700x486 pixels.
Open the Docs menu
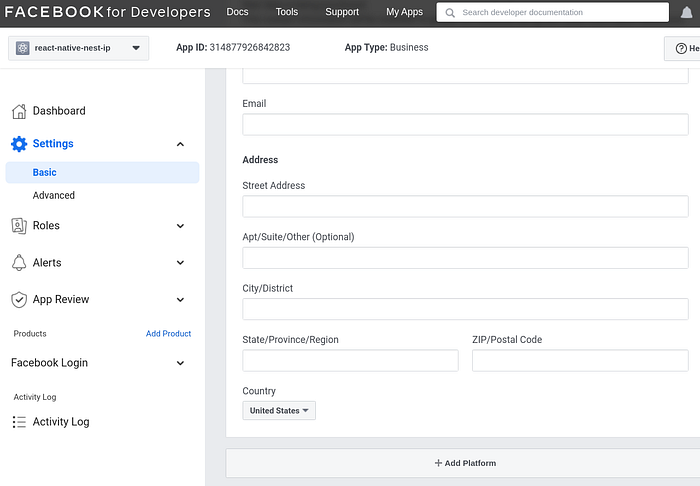coord(237,12)
